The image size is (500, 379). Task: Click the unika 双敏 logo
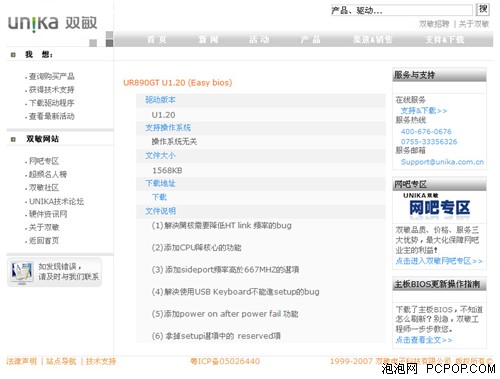(52, 23)
